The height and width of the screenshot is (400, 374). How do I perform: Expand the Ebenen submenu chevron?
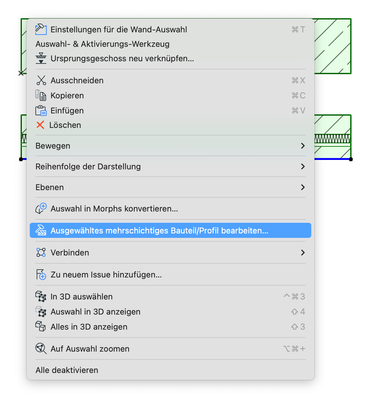(303, 187)
